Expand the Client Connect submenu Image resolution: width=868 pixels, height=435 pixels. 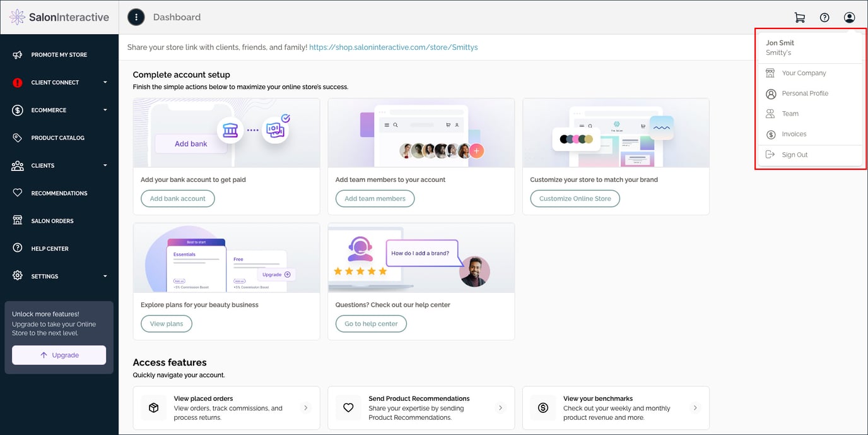[x=105, y=83]
